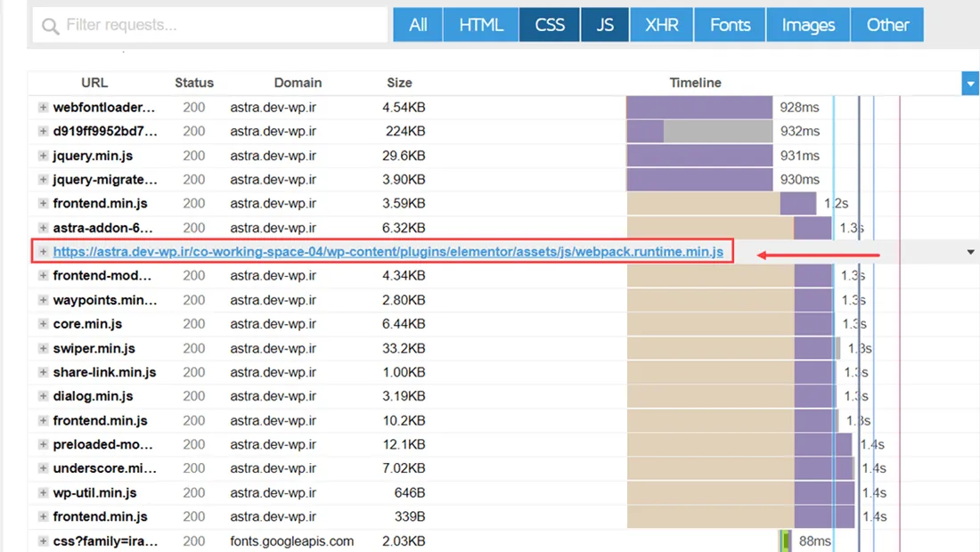
Task: Expand the waypoints.min request row
Action: coord(43,300)
